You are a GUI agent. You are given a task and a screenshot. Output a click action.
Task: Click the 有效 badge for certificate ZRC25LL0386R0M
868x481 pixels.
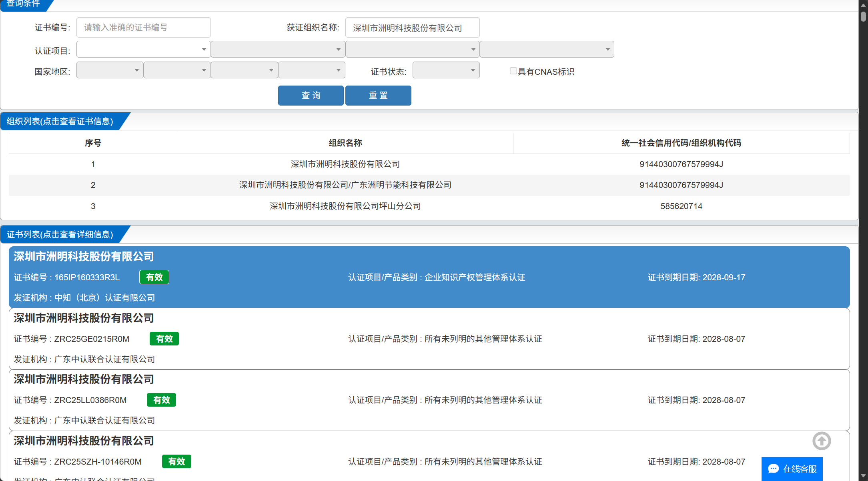coord(161,400)
